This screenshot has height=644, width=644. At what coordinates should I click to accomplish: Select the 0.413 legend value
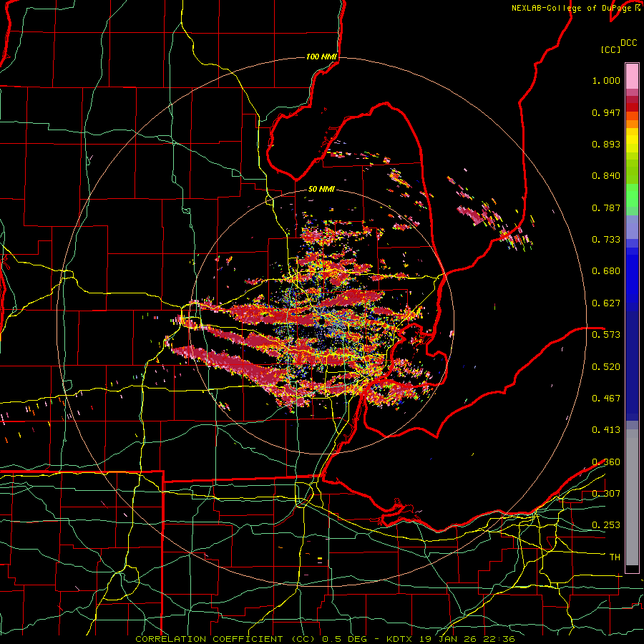pos(606,430)
